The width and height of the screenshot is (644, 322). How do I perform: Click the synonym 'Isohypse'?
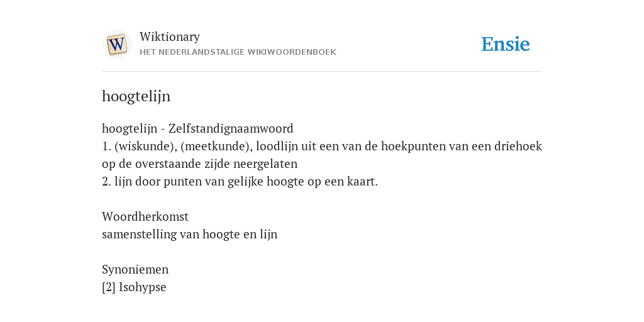(x=143, y=287)
